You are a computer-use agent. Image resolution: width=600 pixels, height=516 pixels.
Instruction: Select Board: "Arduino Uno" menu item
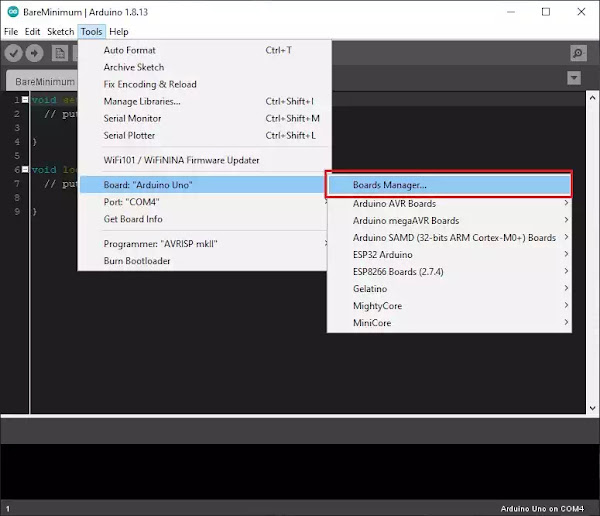203,185
